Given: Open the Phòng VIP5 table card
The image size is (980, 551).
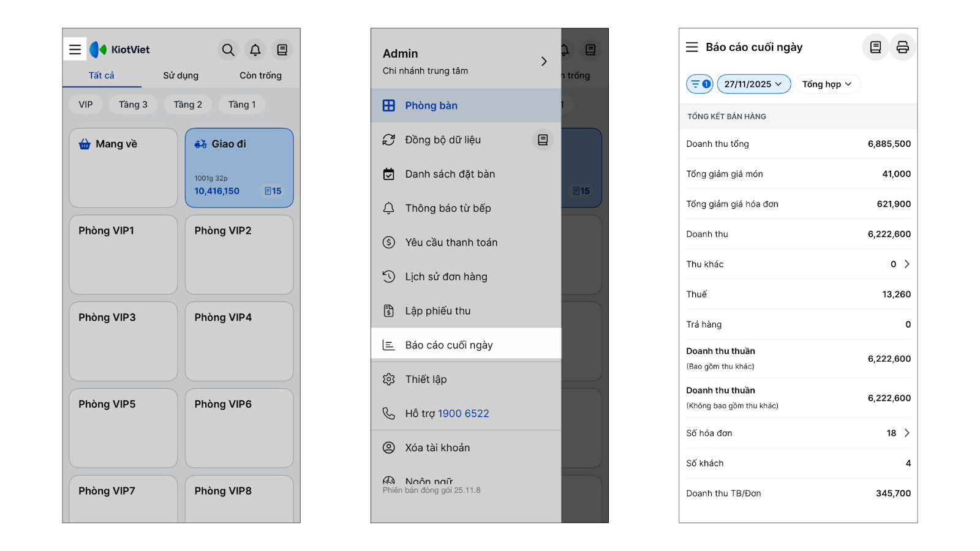Looking at the screenshot, I should (x=123, y=429).
